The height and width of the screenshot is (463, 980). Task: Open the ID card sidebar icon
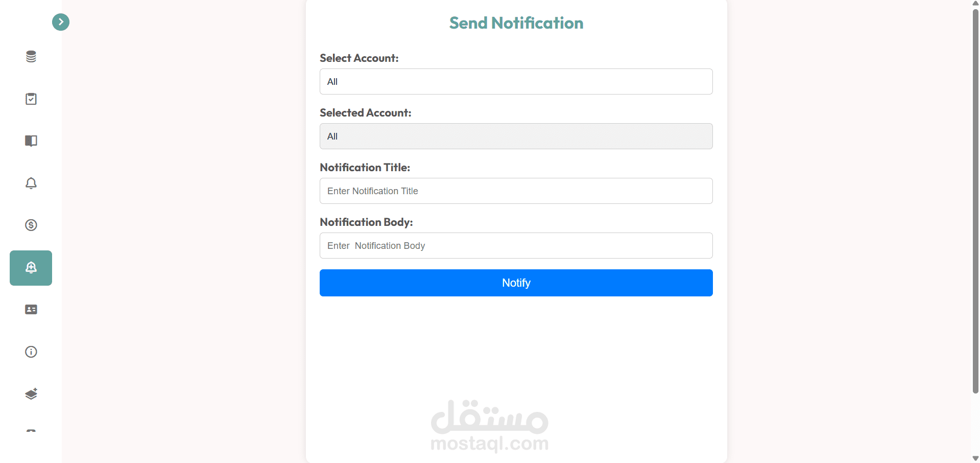coord(31,310)
